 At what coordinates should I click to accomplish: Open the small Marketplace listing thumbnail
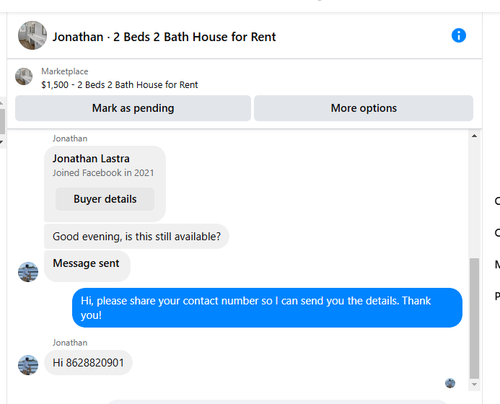(x=24, y=76)
